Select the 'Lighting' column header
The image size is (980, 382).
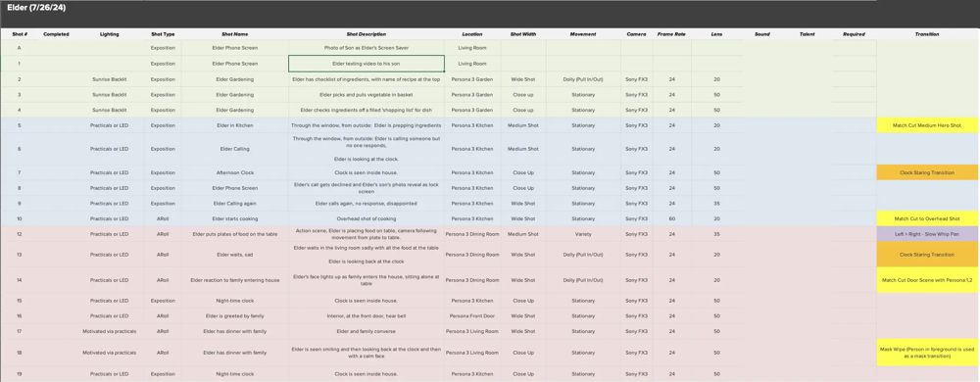point(110,34)
